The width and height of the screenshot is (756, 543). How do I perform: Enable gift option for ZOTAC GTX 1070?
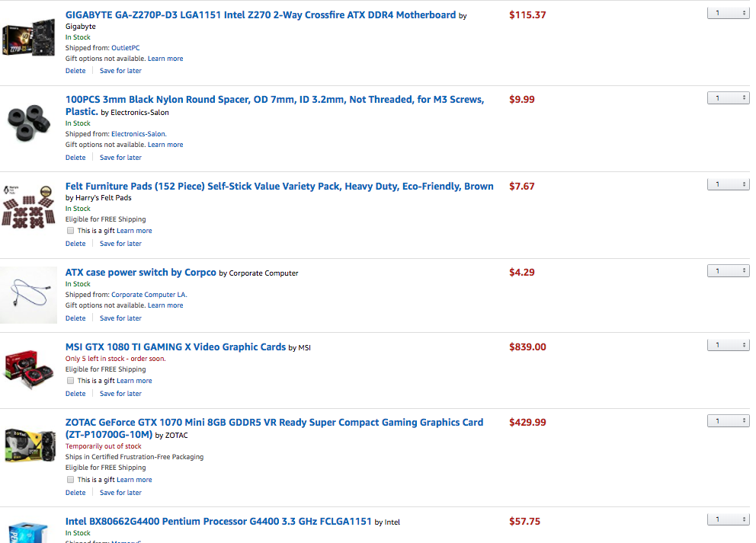[71, 480]
